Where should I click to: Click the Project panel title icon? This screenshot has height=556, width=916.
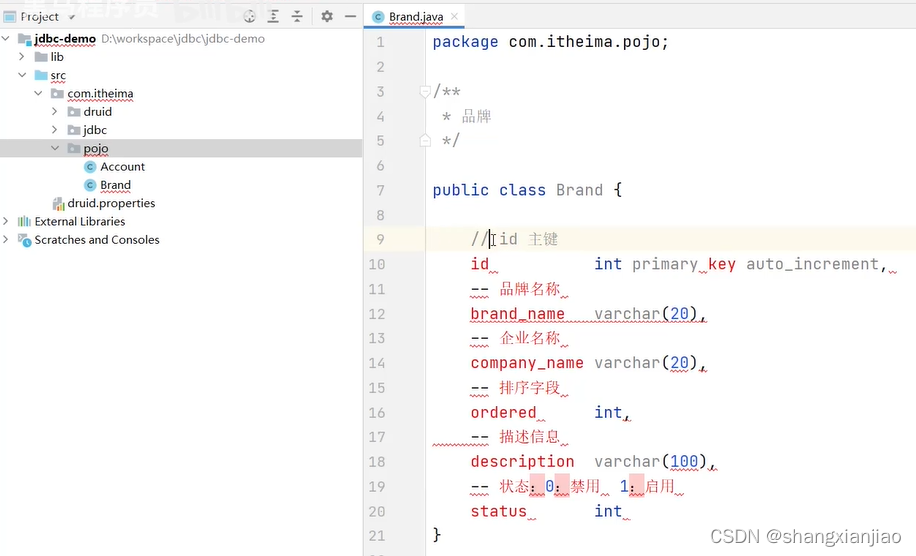pos(9,17)
